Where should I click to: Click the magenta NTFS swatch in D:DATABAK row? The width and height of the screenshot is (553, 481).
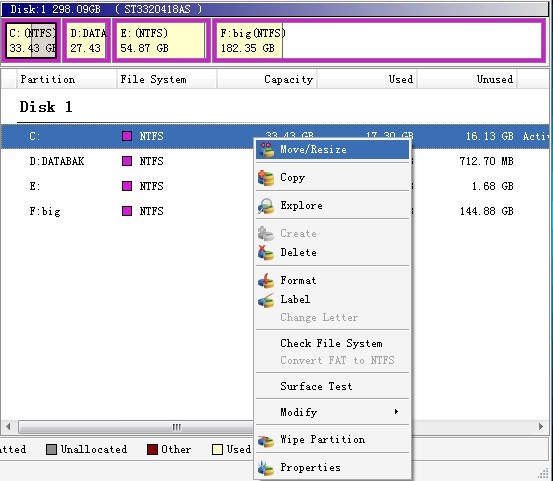pos(127,161)
